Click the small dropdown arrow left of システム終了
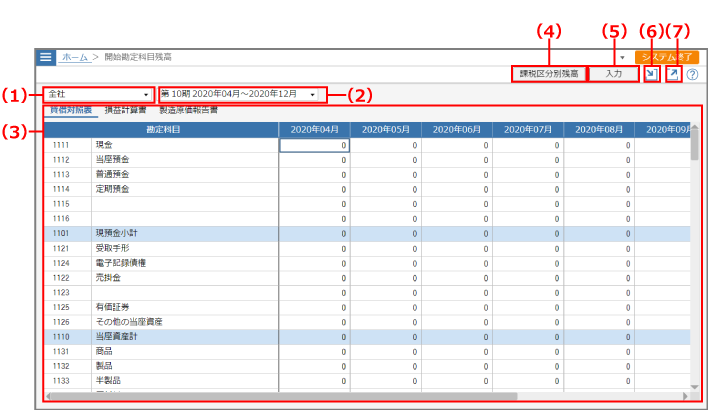 (x=622, y=58)
